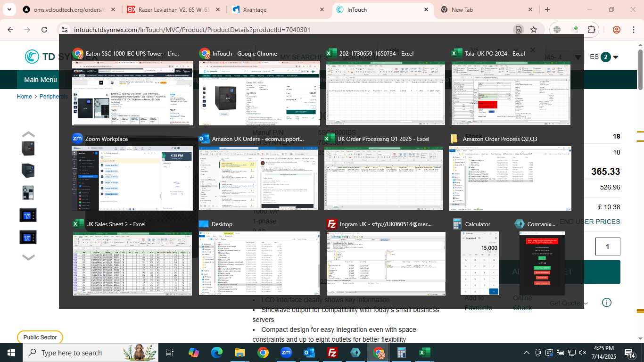Select the UK Sales Sheet 2 Excel window
Viewport: 644px width, 362px height.
point(132,263)
